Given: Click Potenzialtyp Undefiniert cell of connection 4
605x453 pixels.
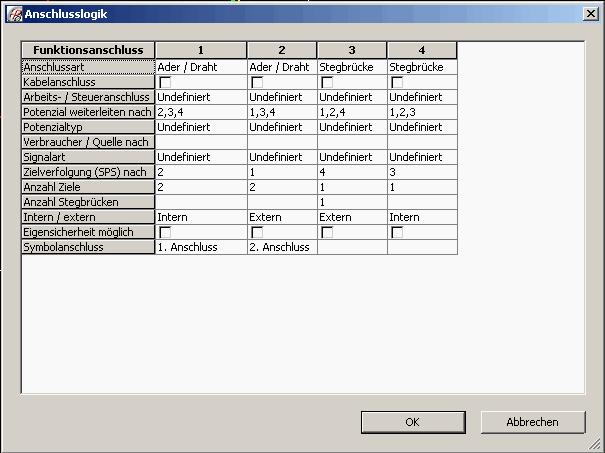Looking at the screenshot, I should [422, 127].
